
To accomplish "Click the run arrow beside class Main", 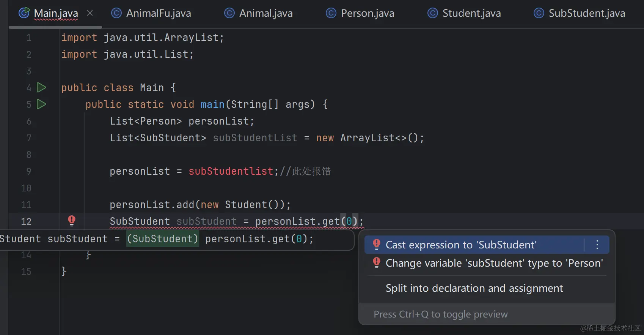I will tap(41, 88).
